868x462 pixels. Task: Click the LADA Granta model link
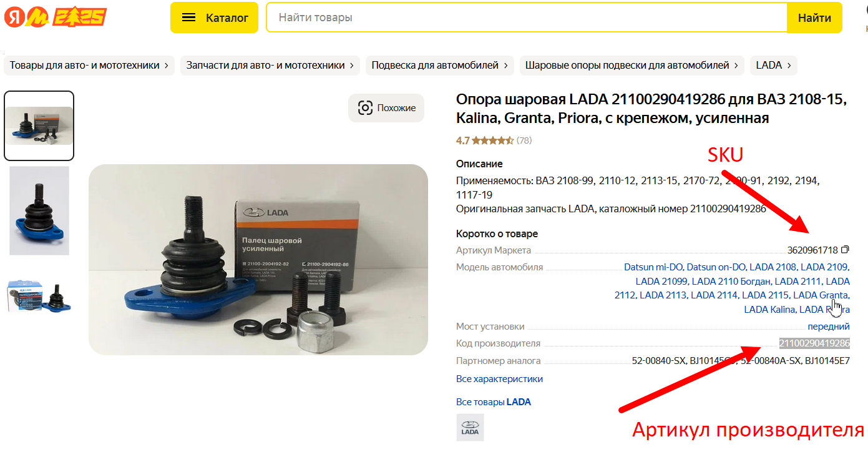[x=820, y=295]
